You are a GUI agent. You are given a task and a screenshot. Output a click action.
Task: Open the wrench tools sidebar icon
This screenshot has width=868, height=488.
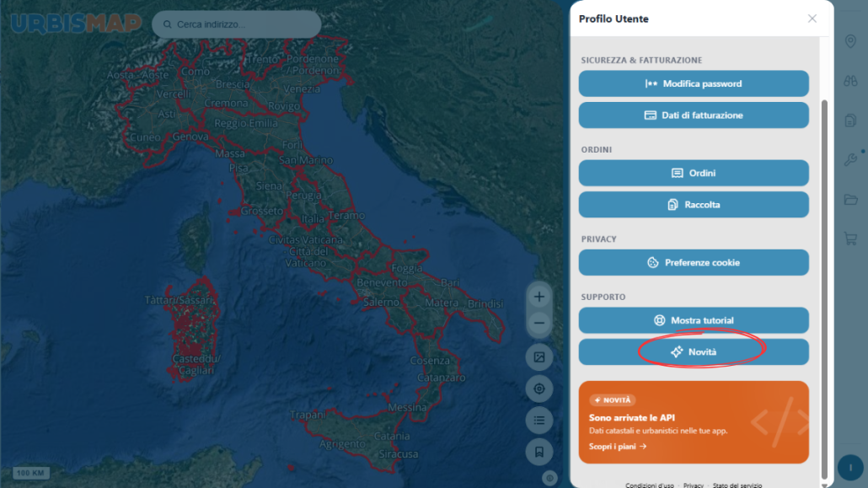coord(850,160)
